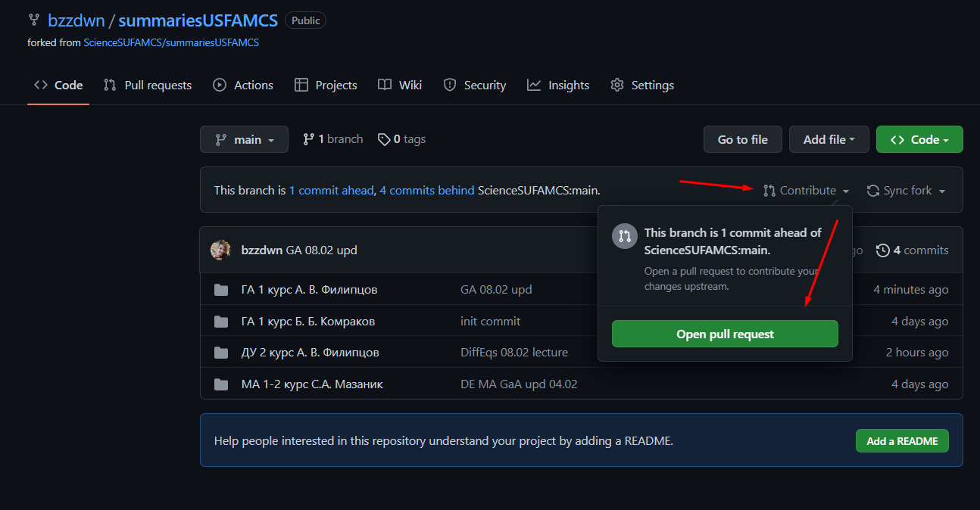Open the repository Settings tab
Image resolution: width=980 pixels, height=510 pixels.
642,85
